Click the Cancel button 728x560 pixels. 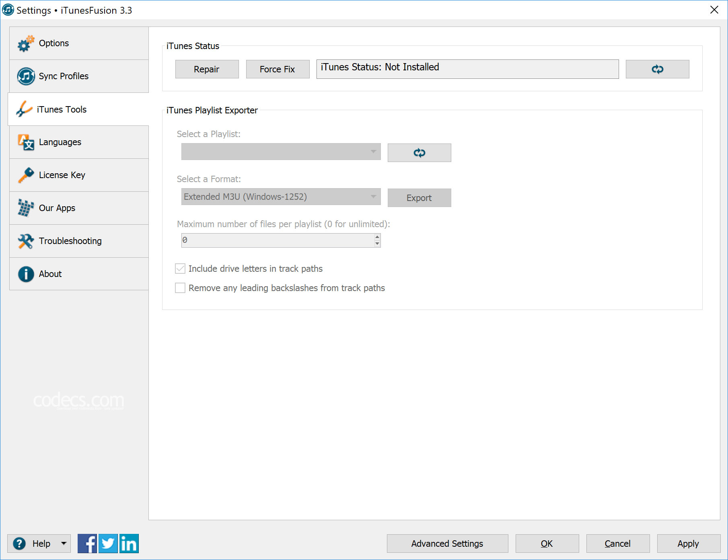tap(618, 544)
